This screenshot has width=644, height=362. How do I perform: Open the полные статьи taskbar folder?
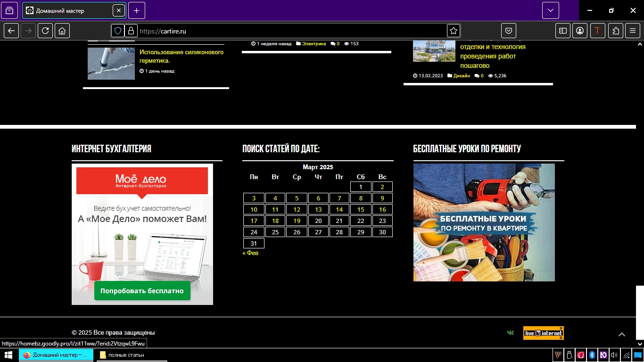132,355
